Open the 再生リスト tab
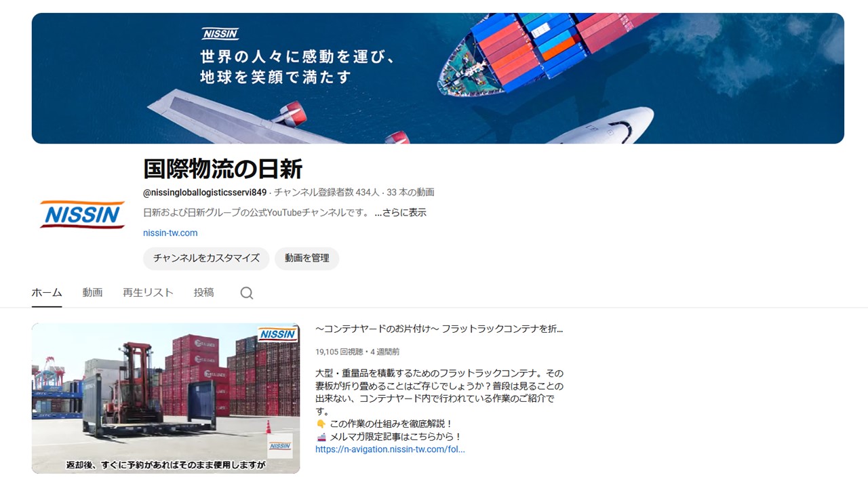Viewport: 868px width, 488px height. click(x=148, y=292)
